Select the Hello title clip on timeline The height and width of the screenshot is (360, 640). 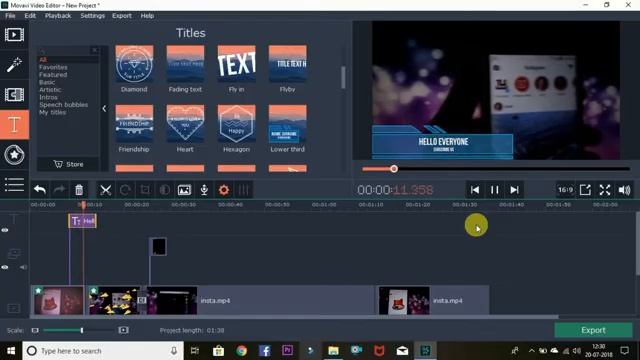[83, 221]
